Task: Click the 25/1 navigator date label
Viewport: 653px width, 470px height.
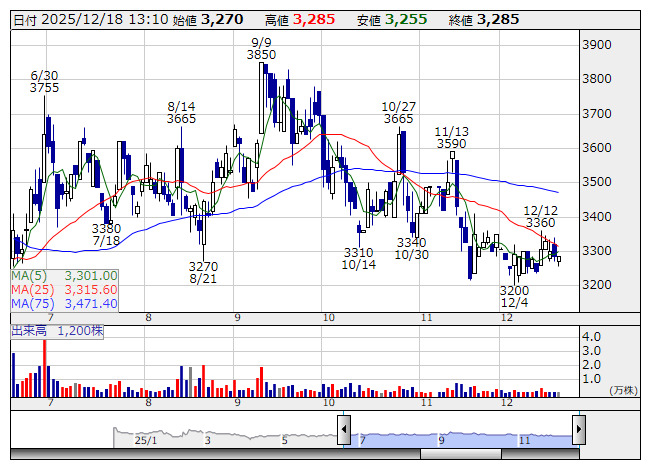Action: (x=146, y=440)
